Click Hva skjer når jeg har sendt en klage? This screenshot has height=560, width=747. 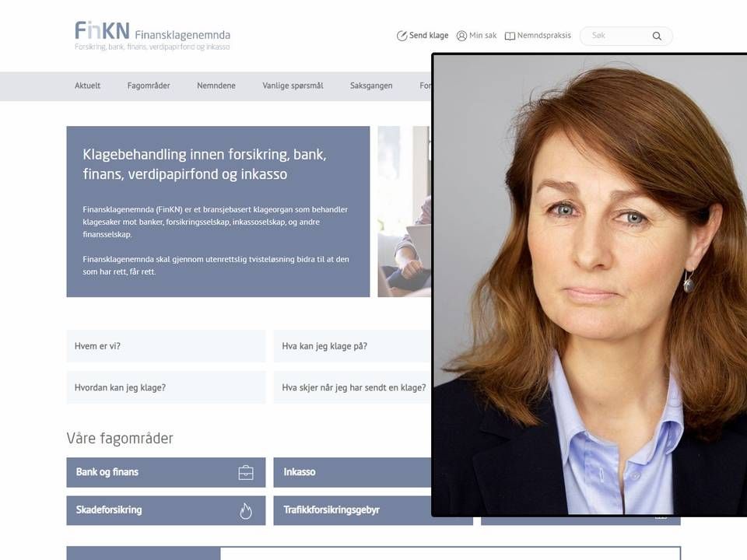(352, 387)
